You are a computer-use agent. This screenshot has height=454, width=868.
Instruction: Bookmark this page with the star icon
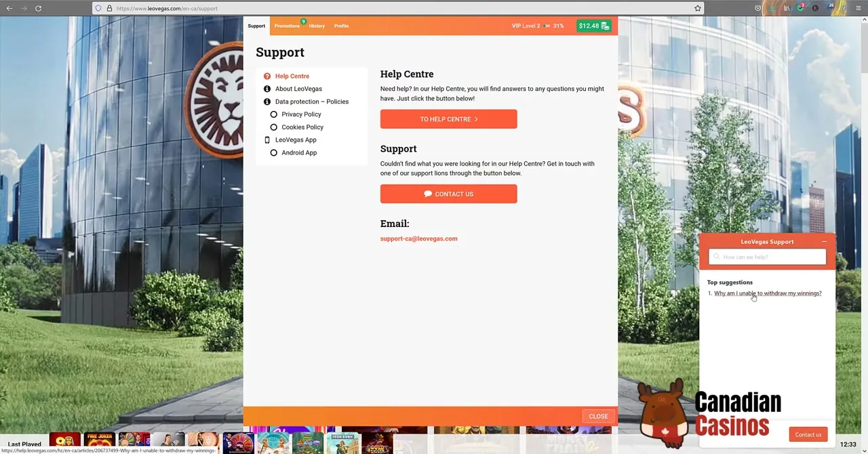[697, 8]
